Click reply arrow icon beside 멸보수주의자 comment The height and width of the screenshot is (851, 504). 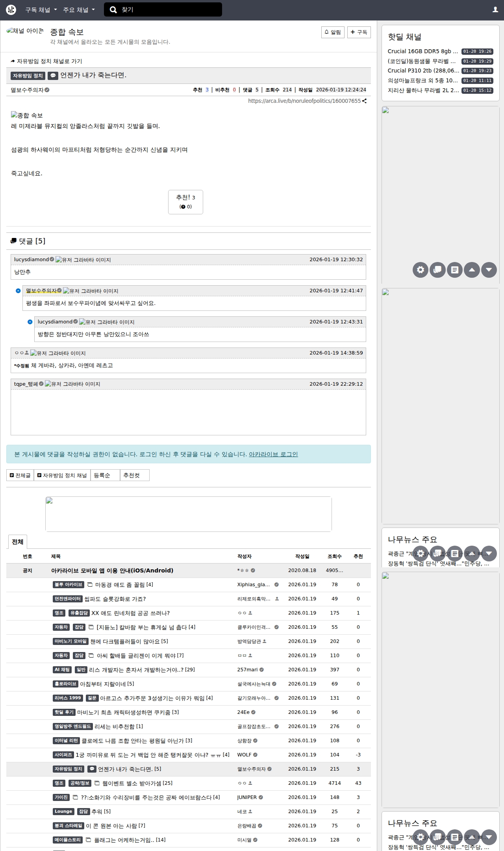click(18, 291)
